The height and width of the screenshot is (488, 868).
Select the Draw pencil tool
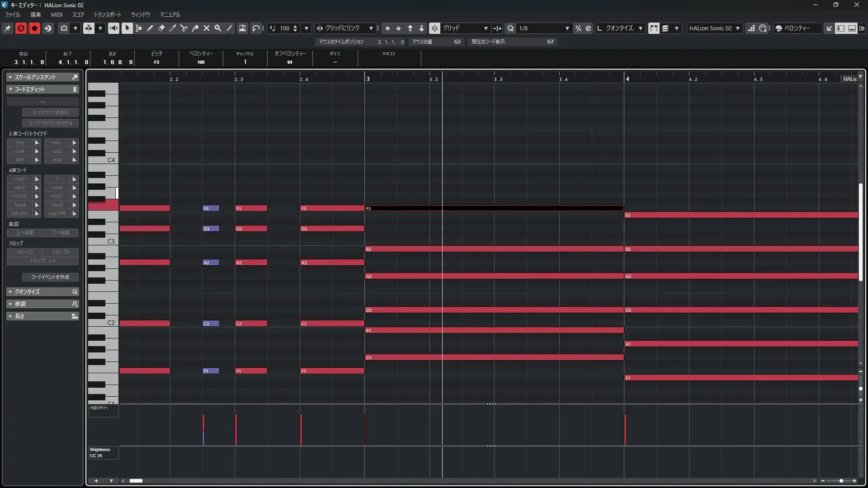(x=150, y=28)
